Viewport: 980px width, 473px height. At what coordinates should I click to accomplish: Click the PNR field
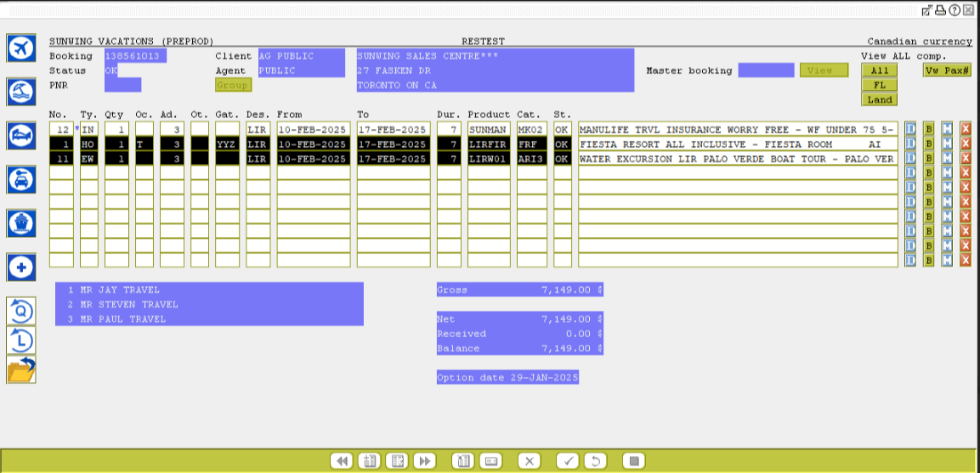click(122, 85)
